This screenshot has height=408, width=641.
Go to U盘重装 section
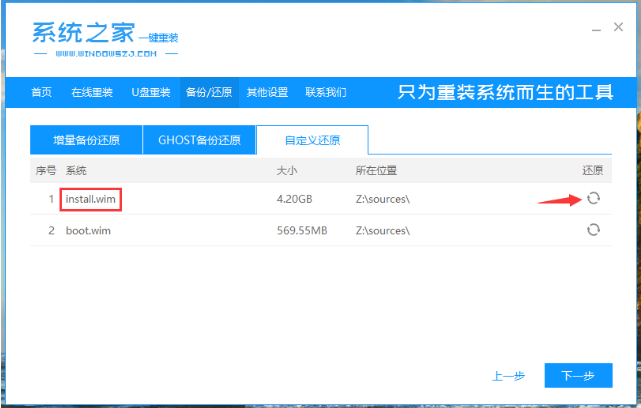(x=151, y=93)
